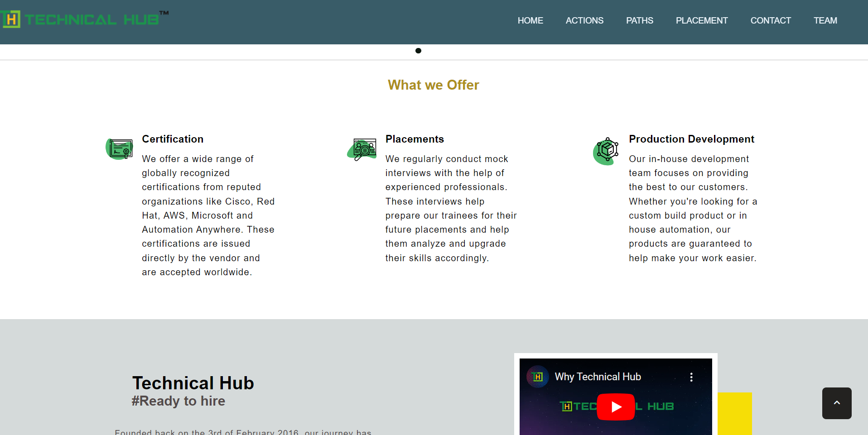
Task: Click the channel avatar in video
Action: point(538,377)
